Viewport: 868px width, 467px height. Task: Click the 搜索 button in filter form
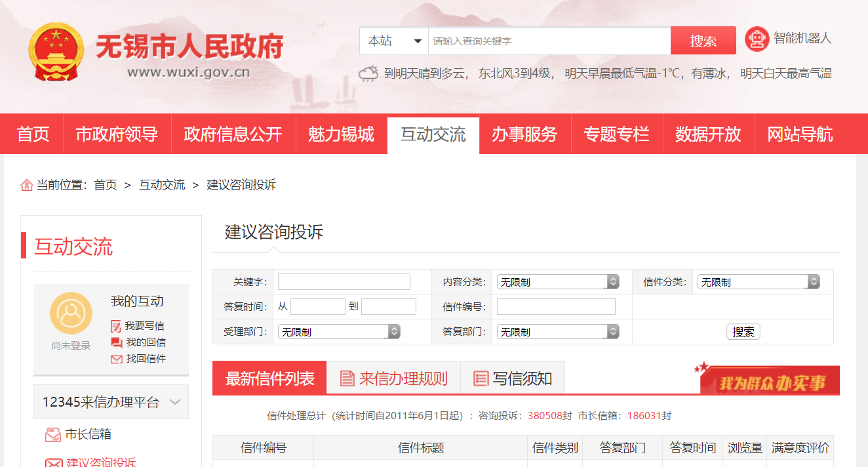click(x=743, y=332)
